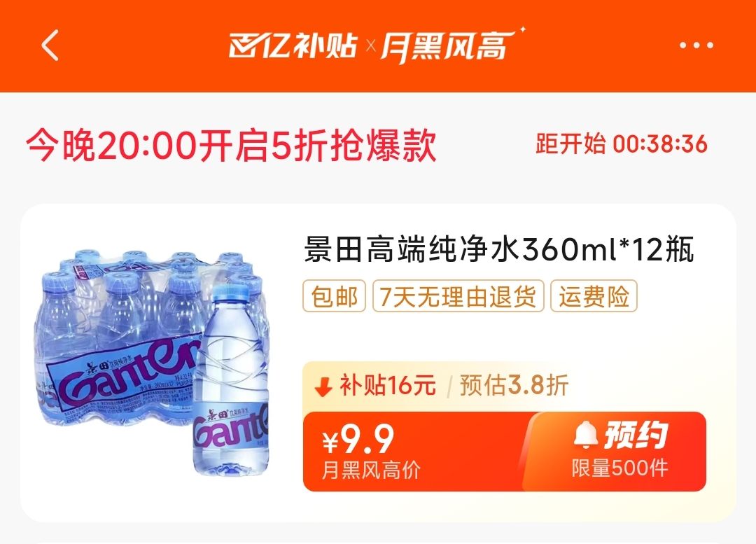Tap the 限量500件 limited quantity text
756x544 pixels.
coord(619,468)
